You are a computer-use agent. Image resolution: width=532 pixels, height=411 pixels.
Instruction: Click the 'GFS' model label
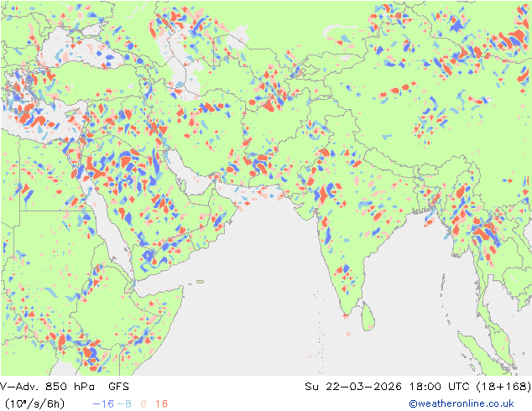point(119,386)
